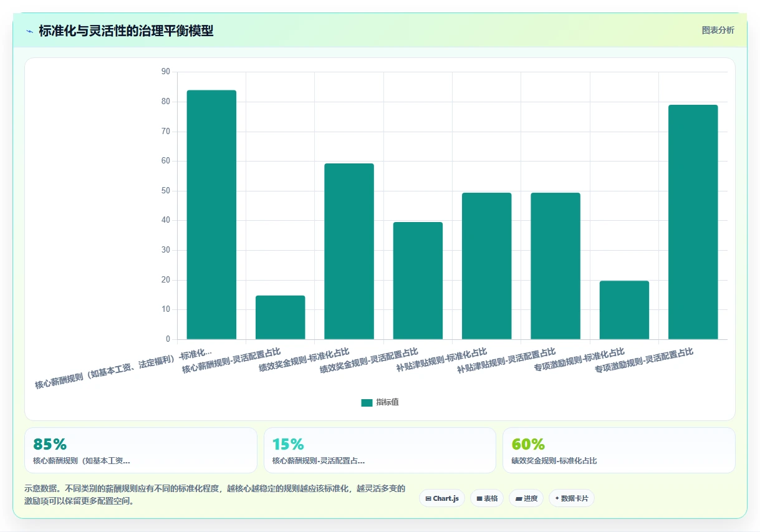Screen dimensions: 760x532
Task: Click the 85% value text
Action: [x=50, y=444]
